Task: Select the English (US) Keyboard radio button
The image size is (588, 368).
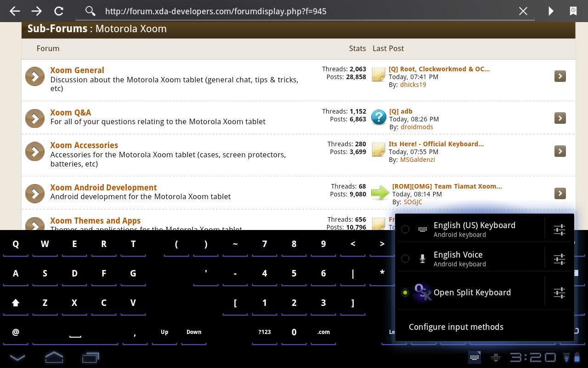Action: [x=405, y=229]
